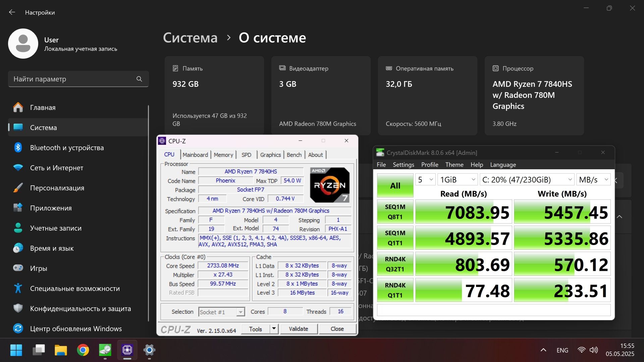Expand the Tools dropdown arrow
The width and height of the screenshot is (644, 362).
274,329
